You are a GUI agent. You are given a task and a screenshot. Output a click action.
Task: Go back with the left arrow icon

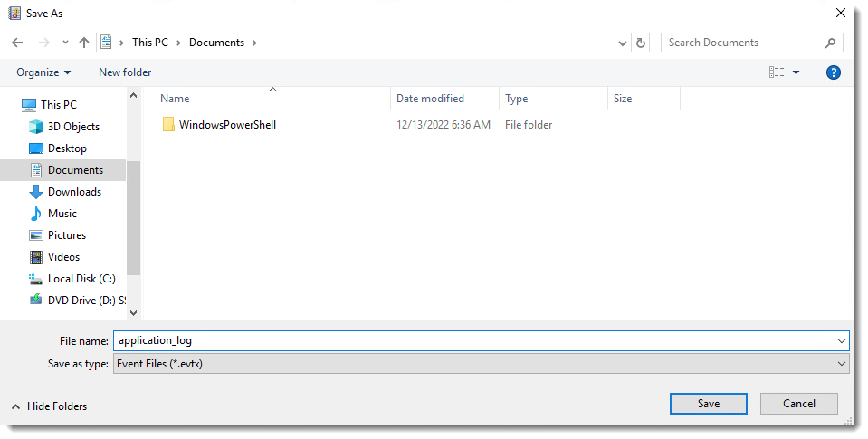[x=17, y=43]
